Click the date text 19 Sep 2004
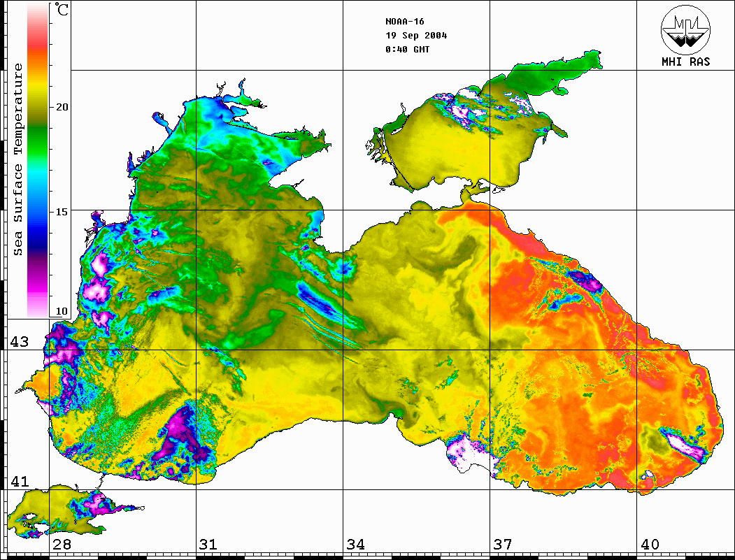The width and height of the screenshot is (735, 560). [x=416, y=36]
